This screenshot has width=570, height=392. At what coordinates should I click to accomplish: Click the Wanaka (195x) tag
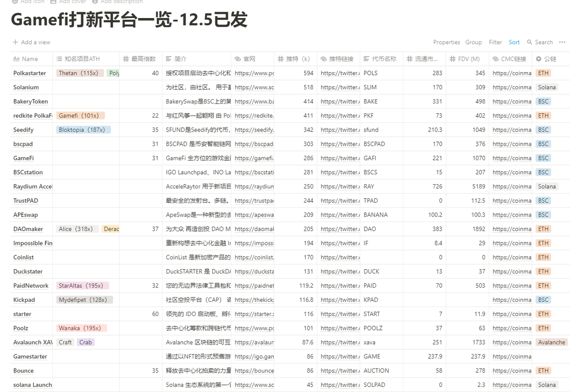[81, 328]
